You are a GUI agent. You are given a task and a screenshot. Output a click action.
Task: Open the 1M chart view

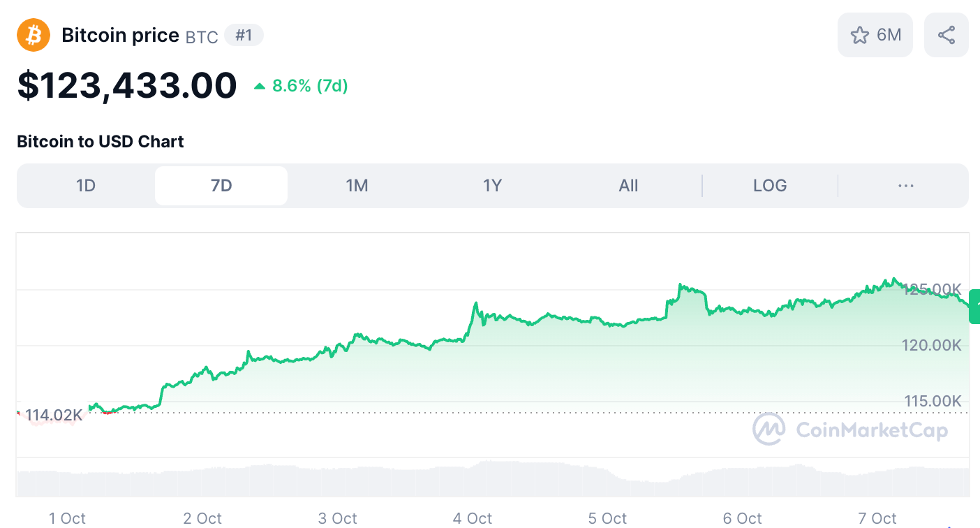357,185
